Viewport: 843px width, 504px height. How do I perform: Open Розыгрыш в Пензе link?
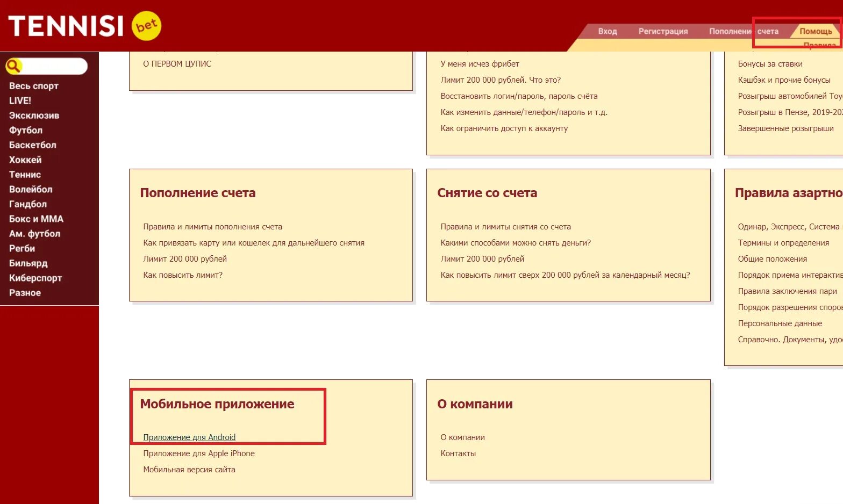[790, 112]
